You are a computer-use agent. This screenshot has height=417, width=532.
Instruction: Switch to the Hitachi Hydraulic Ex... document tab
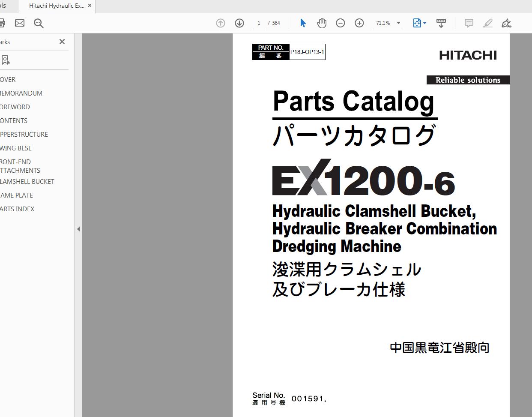pyautogui.click(x=57, y=6)
